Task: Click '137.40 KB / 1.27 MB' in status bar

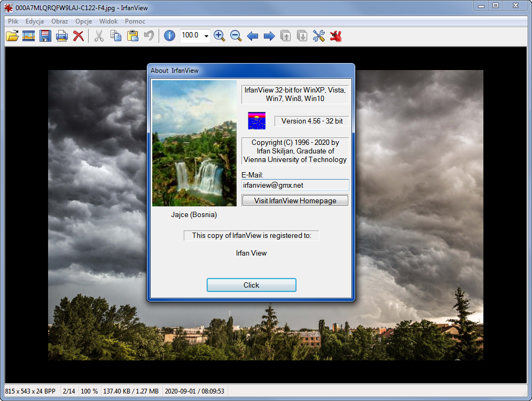Action: pos(131,391)
